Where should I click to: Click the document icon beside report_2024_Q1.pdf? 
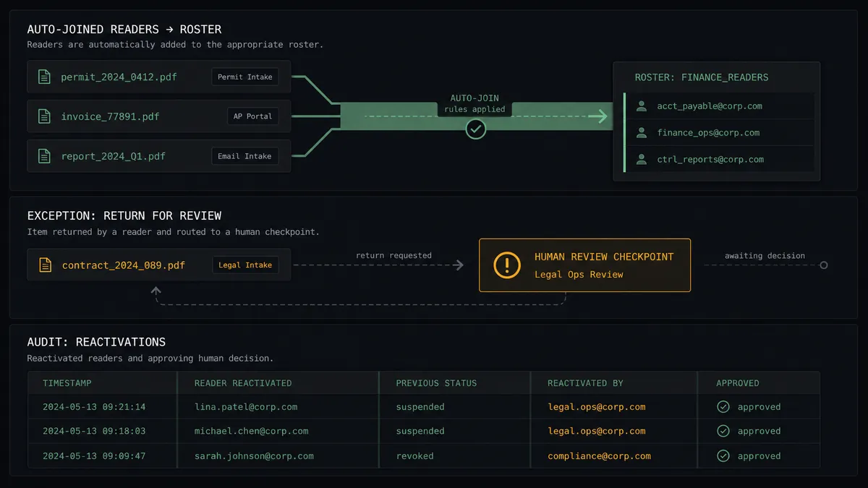pos(45,156)
